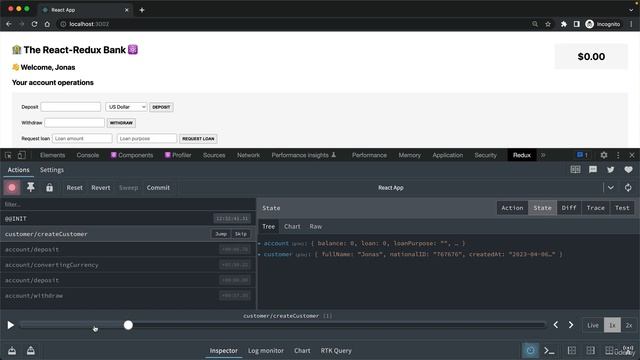This screenshot has width=640, height=360.
Task: Toggle the device toolbar icon
Action: click(x=22, y=155)
